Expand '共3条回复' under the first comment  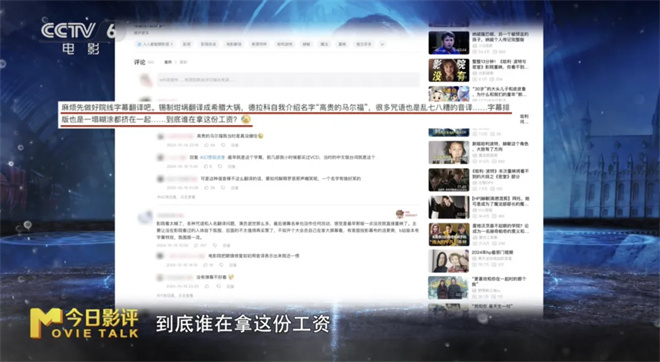[176, 197]
